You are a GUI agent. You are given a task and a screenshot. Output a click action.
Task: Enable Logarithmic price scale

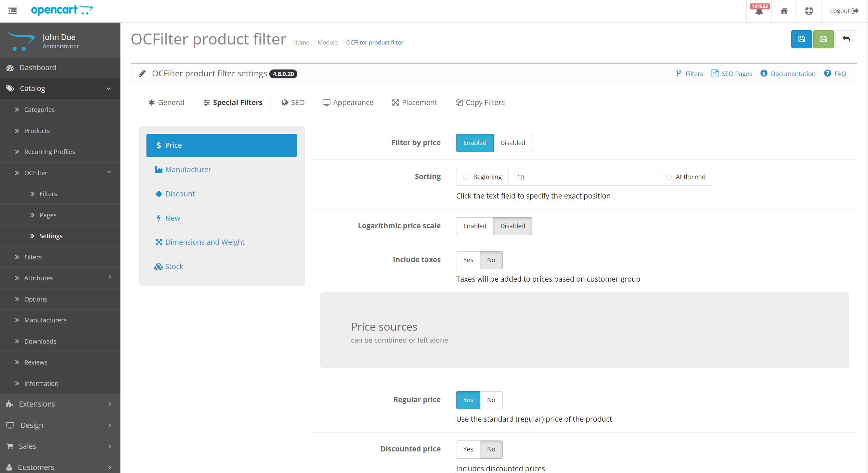(x=475, y=226)
